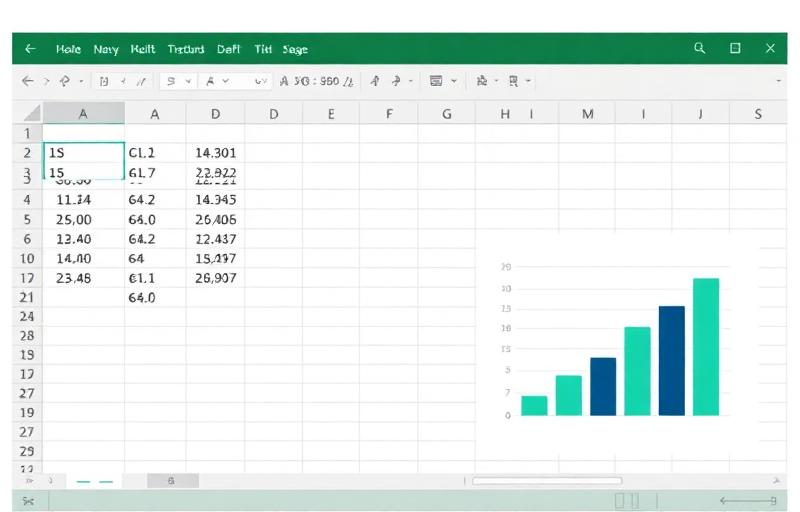Open the 'Kelit' menu tab

[x=143, y=49]
